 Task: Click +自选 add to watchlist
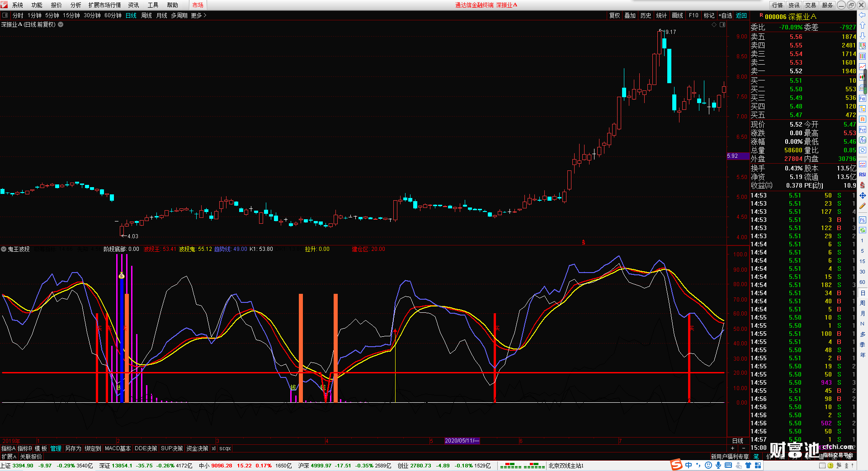[x=725, y=15]
